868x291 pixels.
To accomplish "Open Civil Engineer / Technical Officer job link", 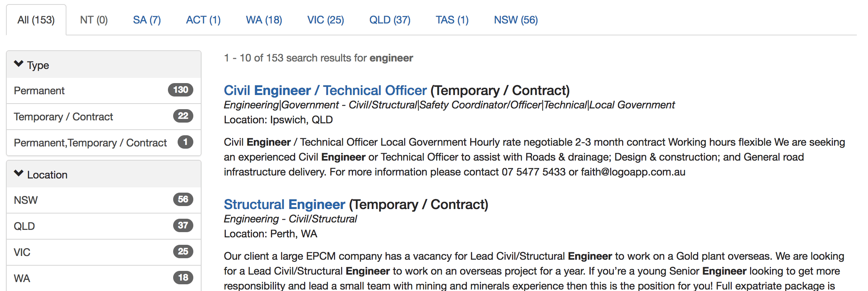I will pos(325,91).
